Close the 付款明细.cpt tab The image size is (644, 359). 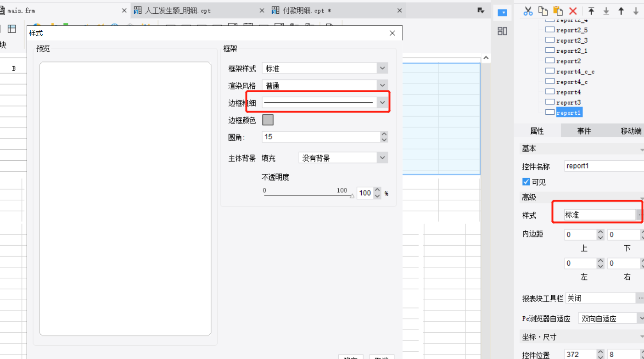[x=400, y=10]
